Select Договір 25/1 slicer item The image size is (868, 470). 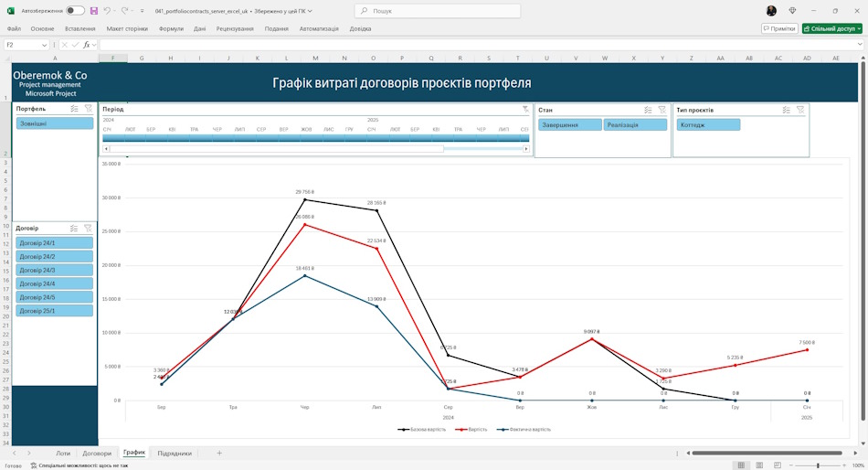[x=54, y=311]
